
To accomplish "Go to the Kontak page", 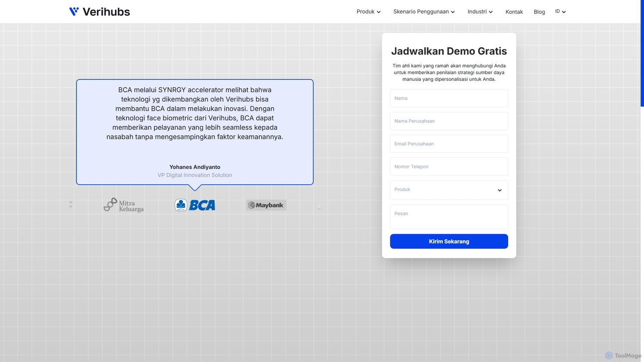I will coord(514,12).
